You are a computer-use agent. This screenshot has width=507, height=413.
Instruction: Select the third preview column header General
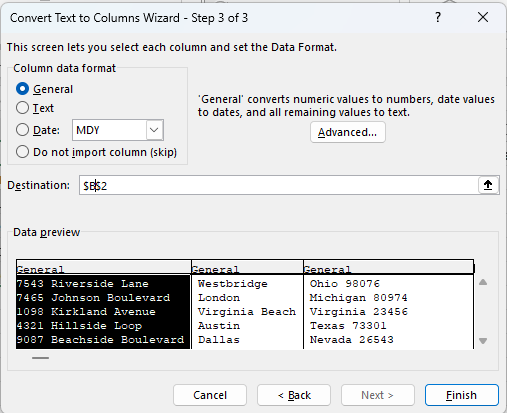coord(388,268)
